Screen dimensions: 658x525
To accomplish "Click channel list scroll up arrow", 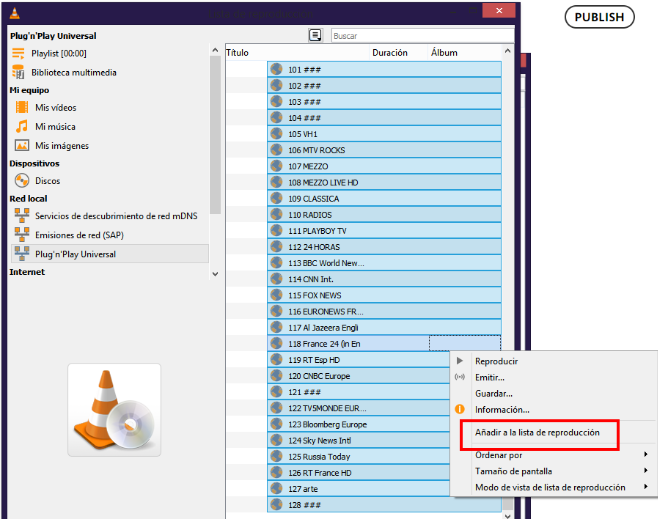I will (507, 51).
